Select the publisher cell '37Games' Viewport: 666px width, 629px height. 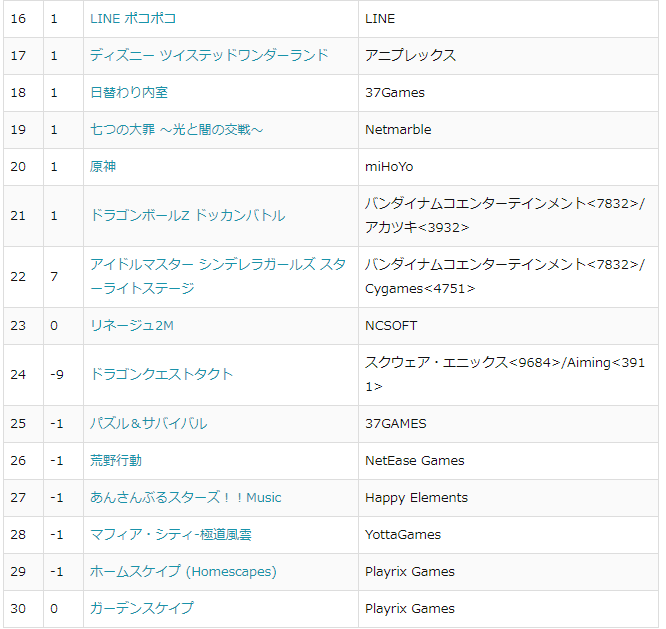[x=508, y=93]
